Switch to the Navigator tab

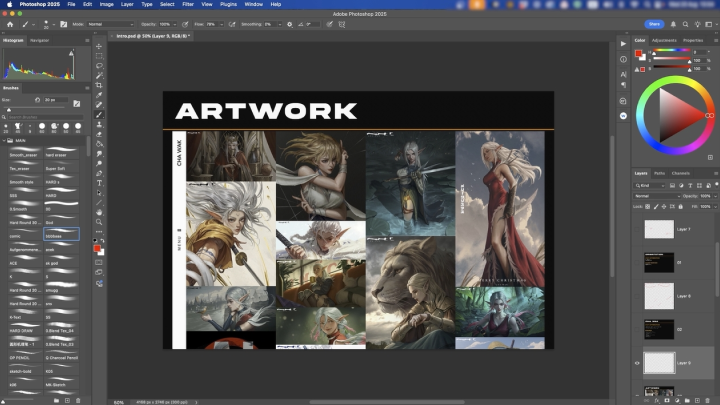[39, 40]
